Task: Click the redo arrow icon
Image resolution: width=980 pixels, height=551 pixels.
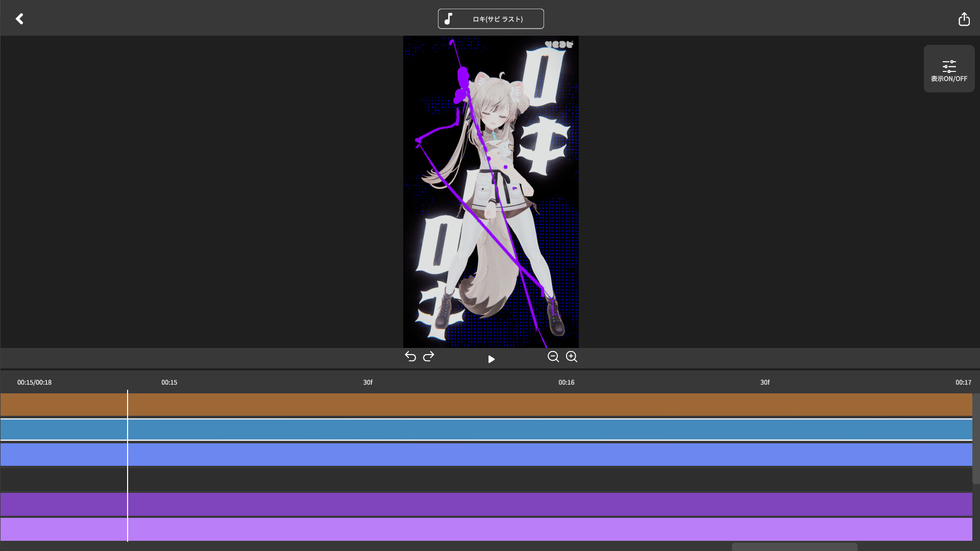Action: (429, 357)
